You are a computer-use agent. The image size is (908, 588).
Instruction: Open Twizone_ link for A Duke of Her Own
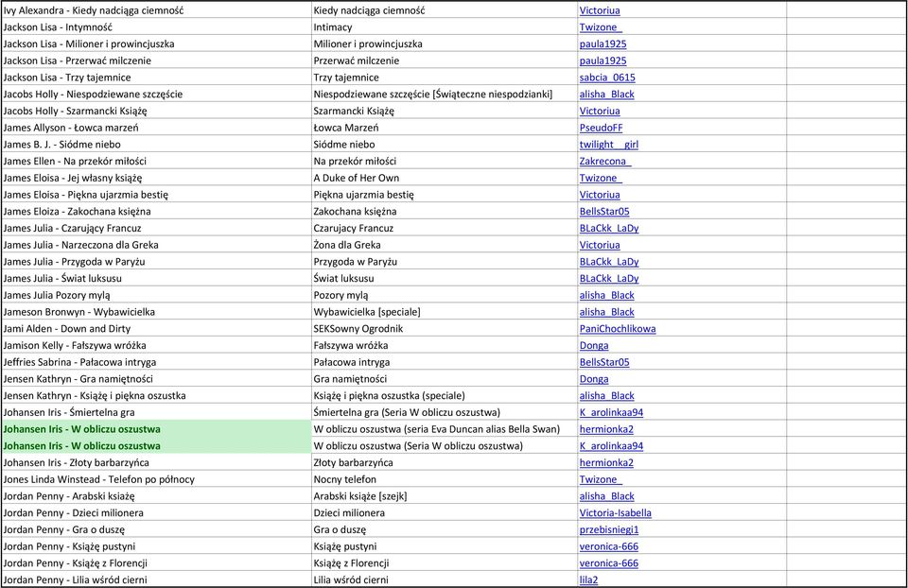coord(601,179)
